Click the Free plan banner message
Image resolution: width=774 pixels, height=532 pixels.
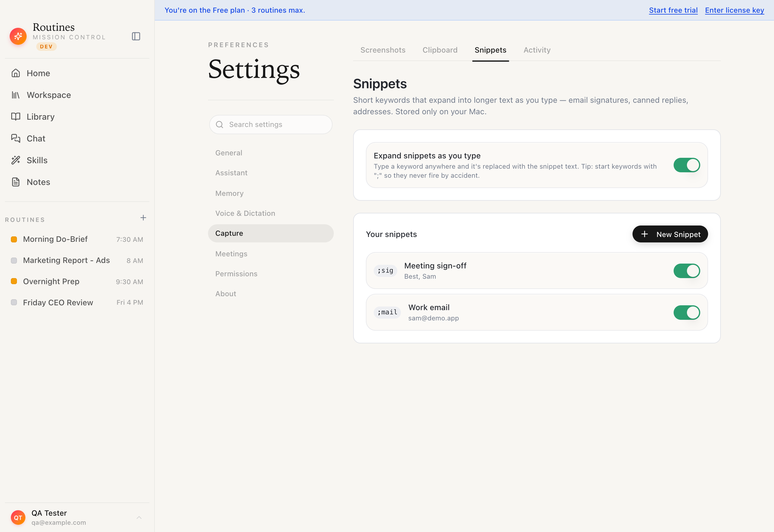click(235, 10)
